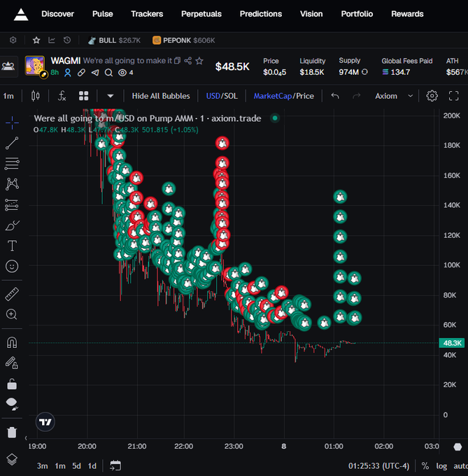Select the crosshair cursor tool
The height and width of the screenshot is (476, 468).
point(12,122)
